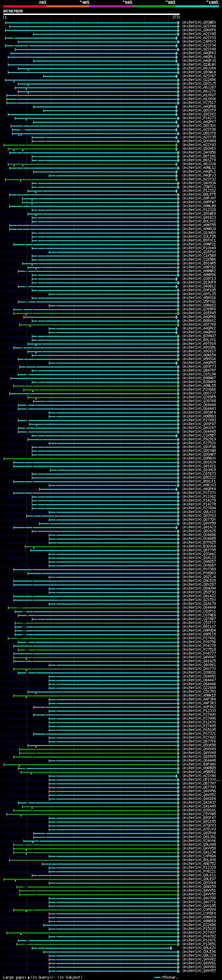Select label UniRef100_B0L806

coord(199,860)
